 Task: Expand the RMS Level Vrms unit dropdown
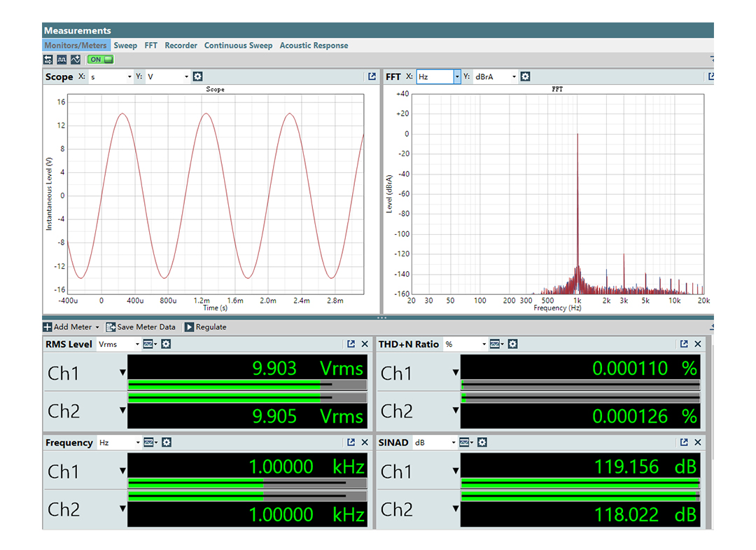(136, 344)
